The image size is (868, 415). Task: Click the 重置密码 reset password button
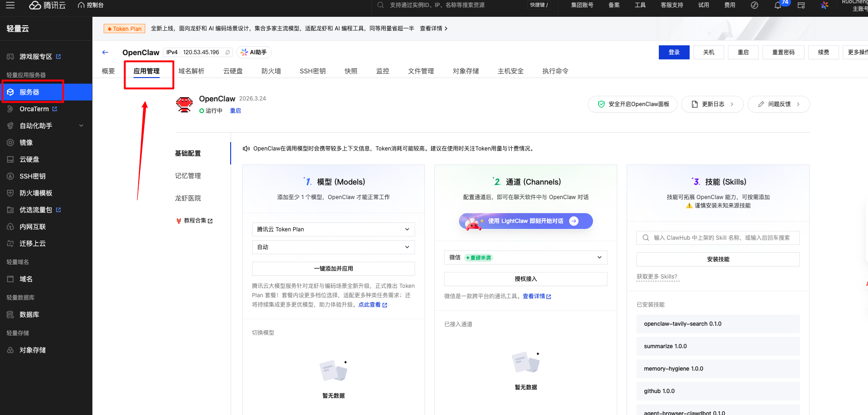coord(783,52)
